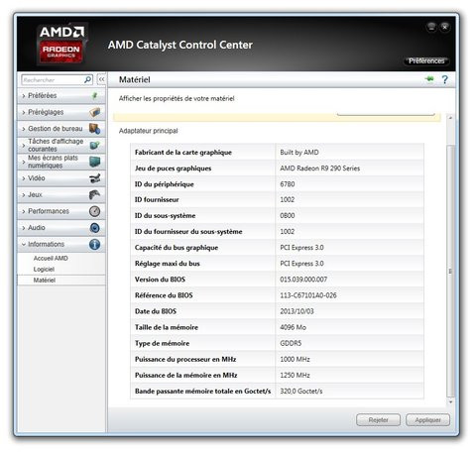Click 'Jeu de puces graphiques' label

pos(173,169)
